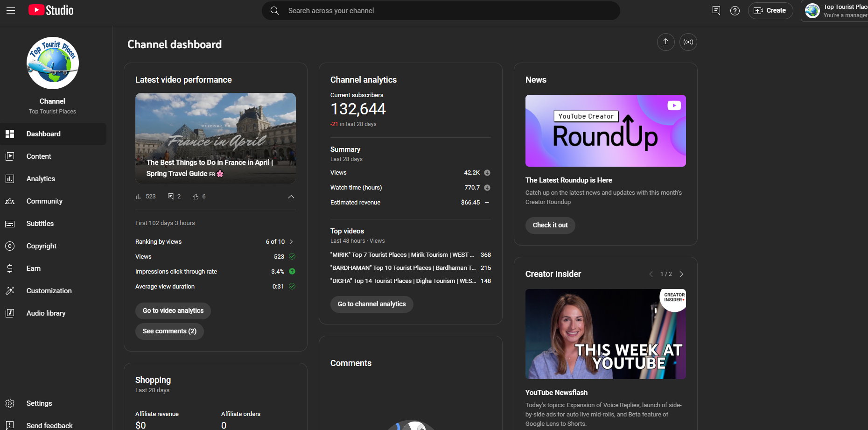Viewport: 868px width, 430px height.
Task: Click Go to video analytics button
Action: [x=173, y=311]
